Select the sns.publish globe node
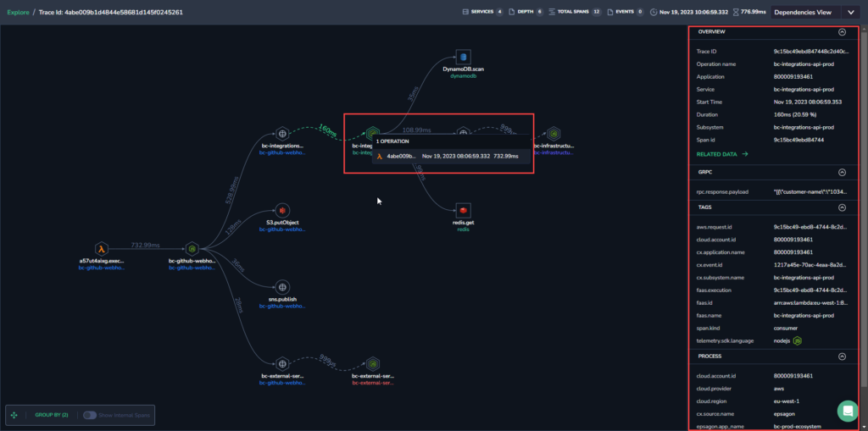 click(282, 287)
